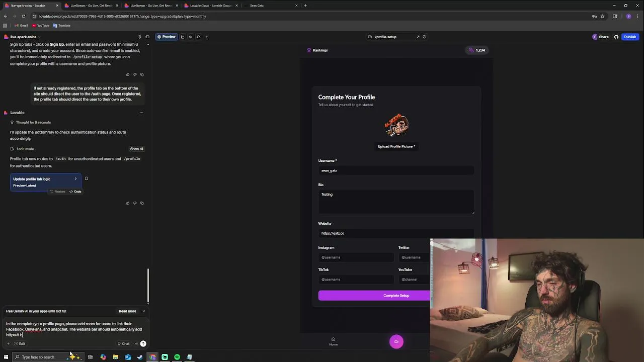Click Upload Profile Picture label
Screen dimensions: 644x362
(396, 146)
